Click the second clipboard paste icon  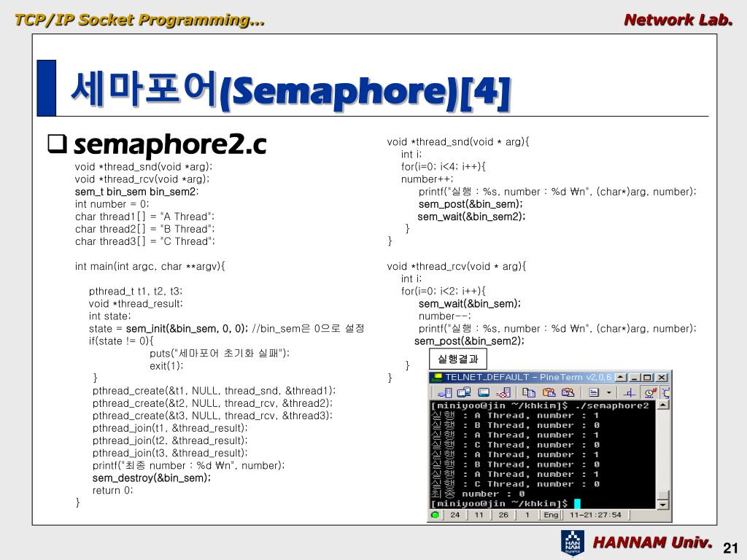568,393
